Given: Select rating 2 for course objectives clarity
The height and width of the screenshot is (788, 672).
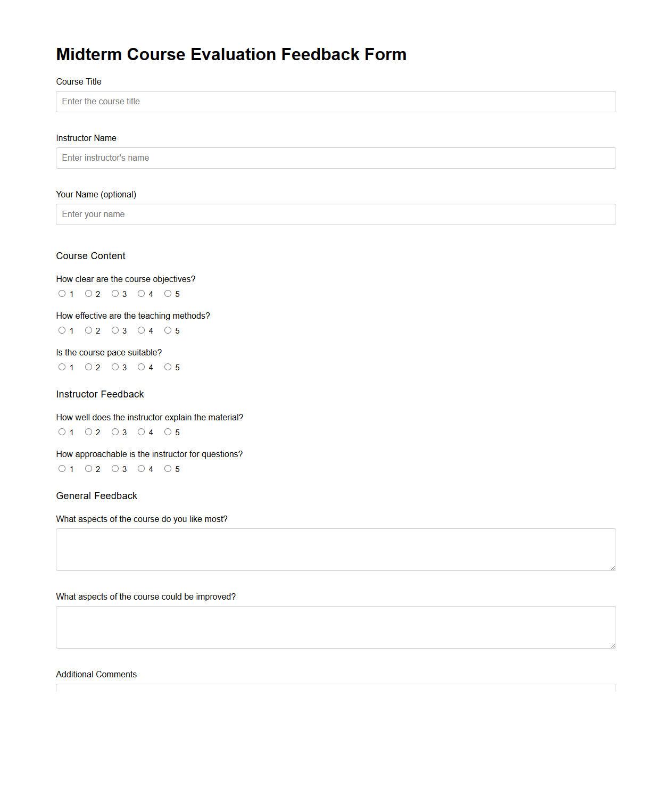Looking at the screenshot, I should tap(88, 293).
